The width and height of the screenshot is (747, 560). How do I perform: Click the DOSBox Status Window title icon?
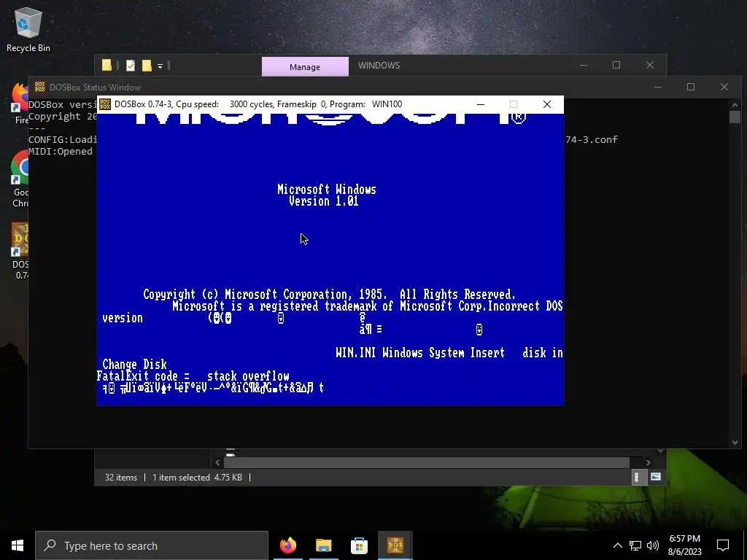40,87
